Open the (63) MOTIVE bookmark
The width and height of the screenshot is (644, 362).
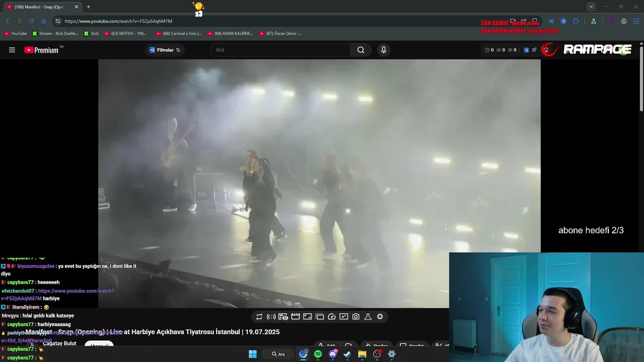click(126, 34)
